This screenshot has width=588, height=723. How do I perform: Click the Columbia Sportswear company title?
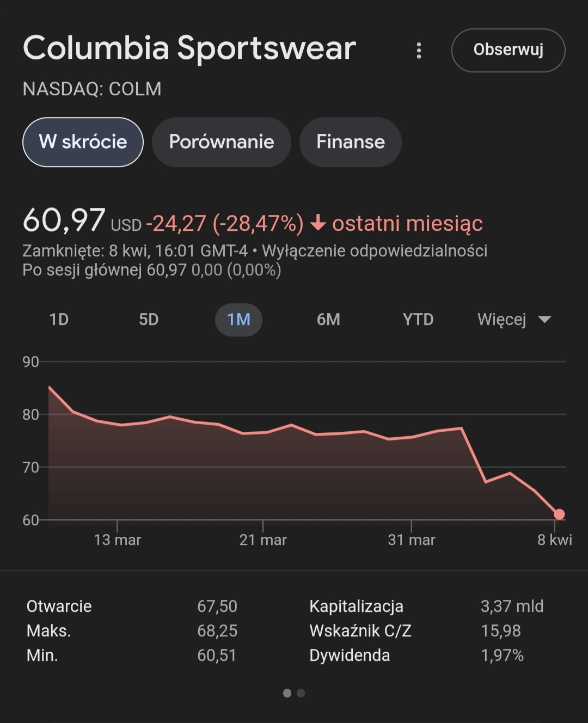pyautogui.click(x=189, y=48)
